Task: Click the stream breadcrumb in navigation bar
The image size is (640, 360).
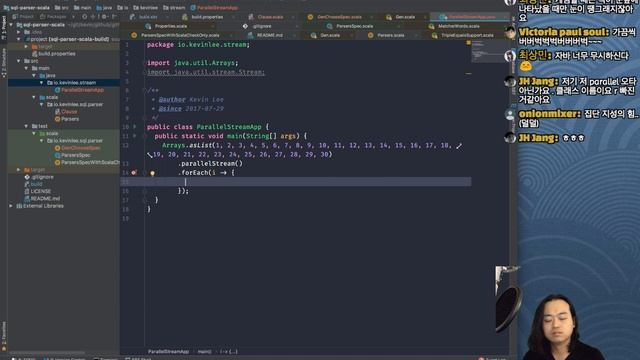Action: point(174,7)
